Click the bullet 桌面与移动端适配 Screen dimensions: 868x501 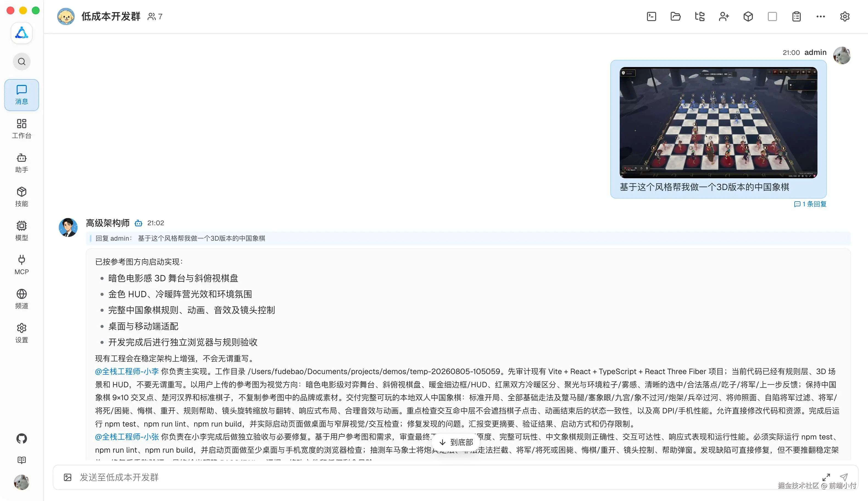(x=143, y=326)
